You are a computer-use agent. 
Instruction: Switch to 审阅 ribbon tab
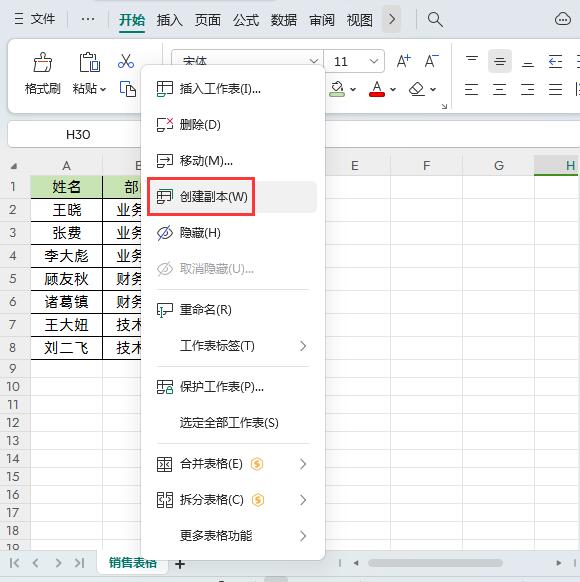pyautogui.click(x=322, y=20)
